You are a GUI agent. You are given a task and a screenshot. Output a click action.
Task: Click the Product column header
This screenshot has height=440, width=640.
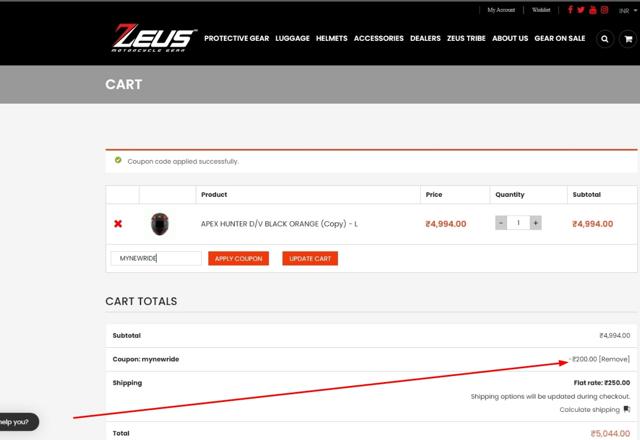pyautogui.click(x=214, y=195)
